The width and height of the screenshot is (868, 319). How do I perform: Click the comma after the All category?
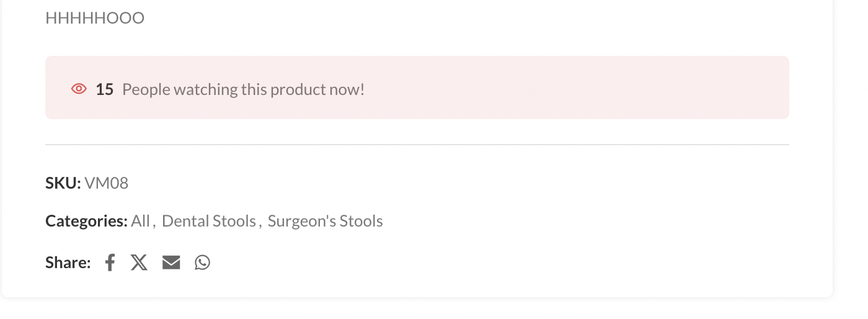[154, 222]
